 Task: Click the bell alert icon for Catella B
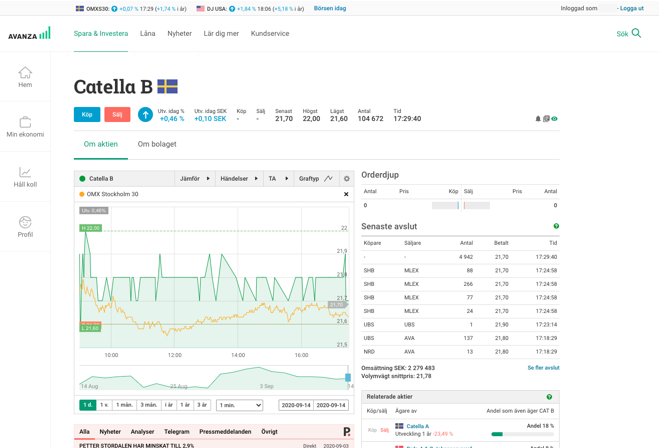538,119
